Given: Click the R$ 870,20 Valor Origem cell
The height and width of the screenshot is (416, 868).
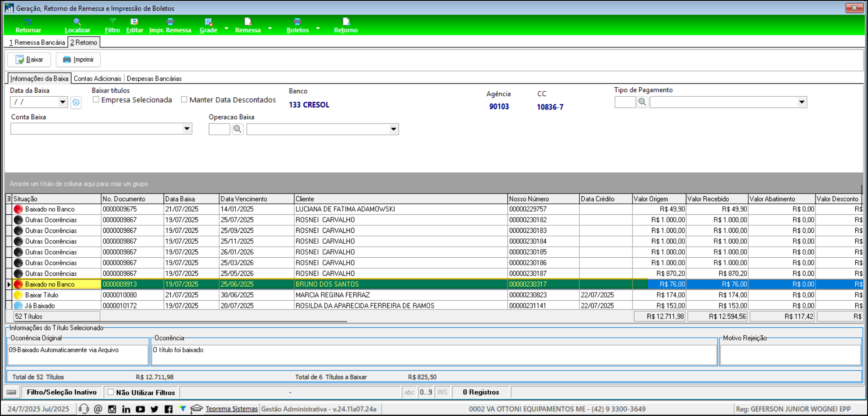Looking at the screenshot, I should (659, 274).
